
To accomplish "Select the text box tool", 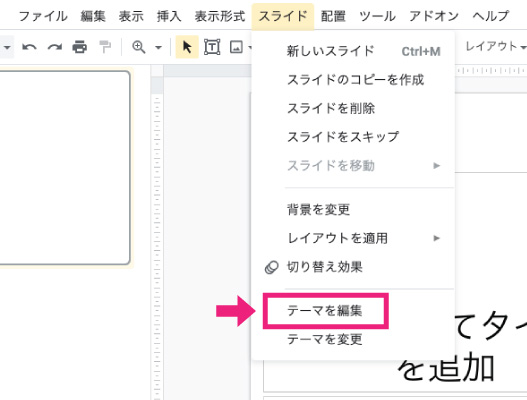I will click(212, 47).
